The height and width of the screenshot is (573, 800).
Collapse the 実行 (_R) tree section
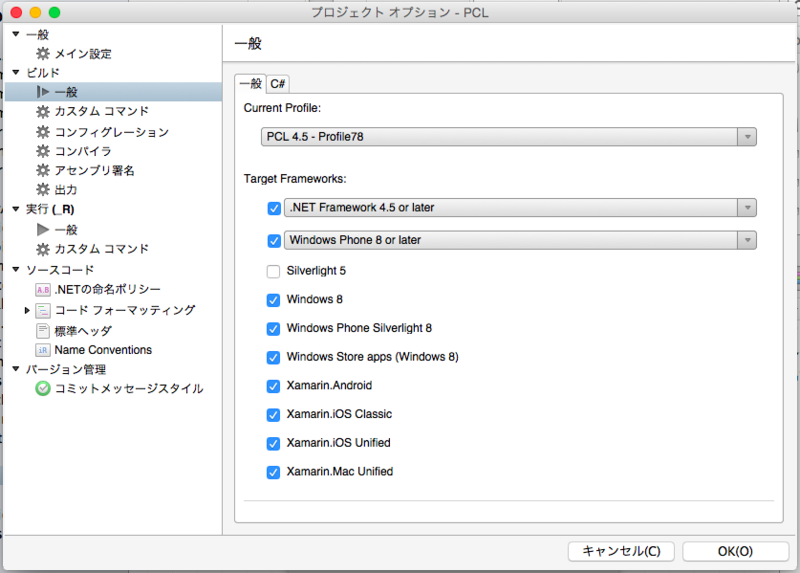16,209
